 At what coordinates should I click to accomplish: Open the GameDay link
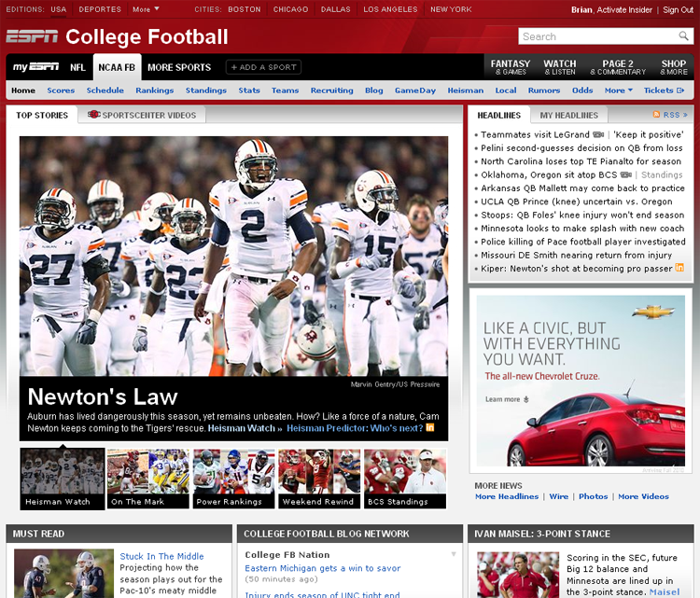pyautogui.click(x=414, y=90)
